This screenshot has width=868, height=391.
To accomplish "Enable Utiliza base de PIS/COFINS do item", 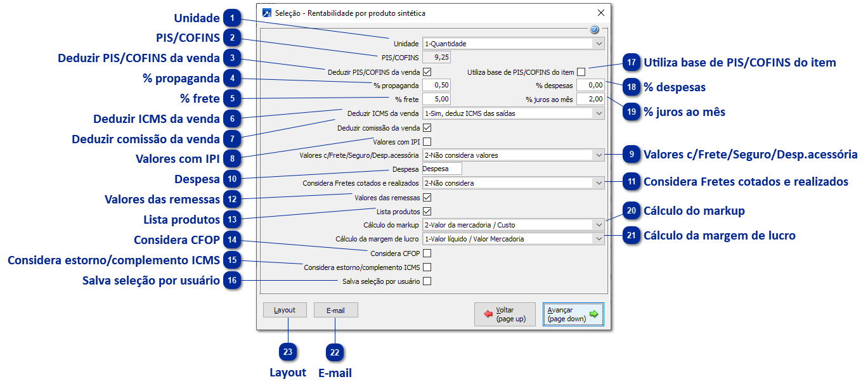I will click(x=581, y=72).
